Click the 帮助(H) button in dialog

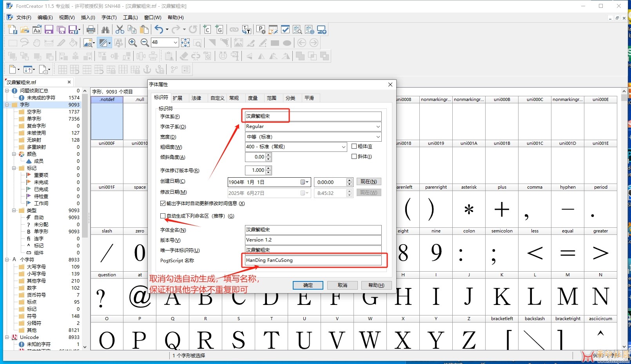[376, 285]
